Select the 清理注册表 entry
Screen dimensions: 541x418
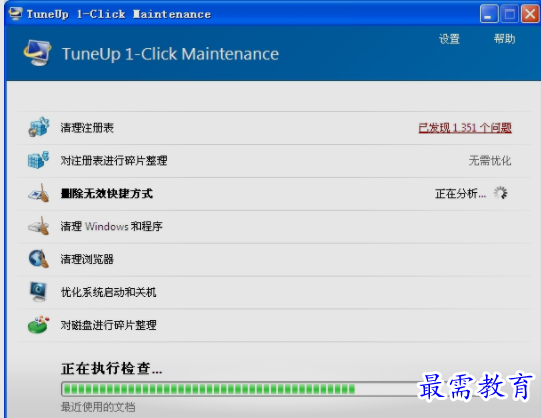point(87,128)
